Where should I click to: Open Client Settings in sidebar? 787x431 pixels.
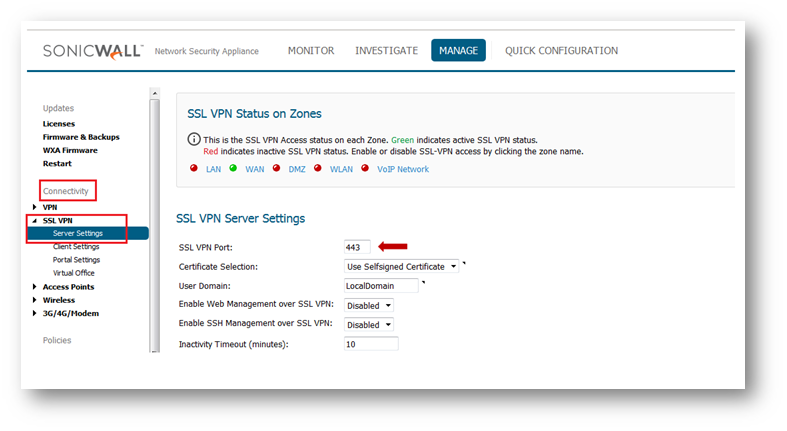(76, 246)
